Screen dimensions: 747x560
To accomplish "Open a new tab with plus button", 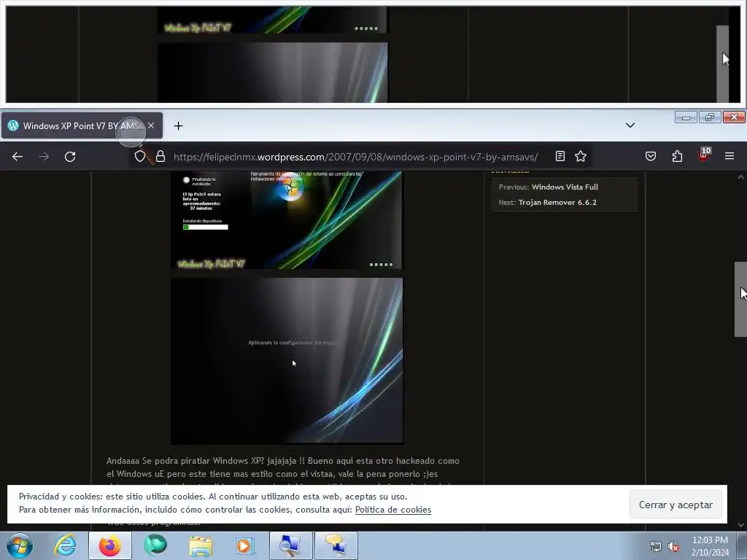I will tap(178, 125).
